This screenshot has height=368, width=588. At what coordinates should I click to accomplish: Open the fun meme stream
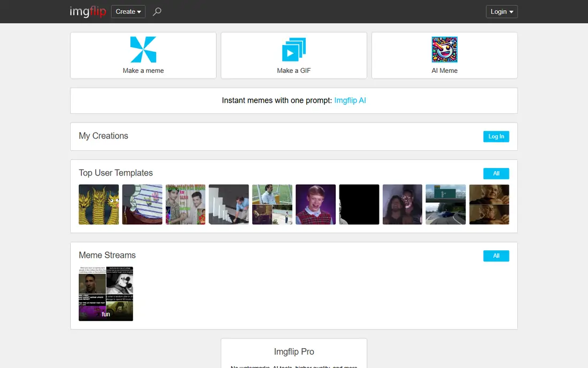coord(106,294)
